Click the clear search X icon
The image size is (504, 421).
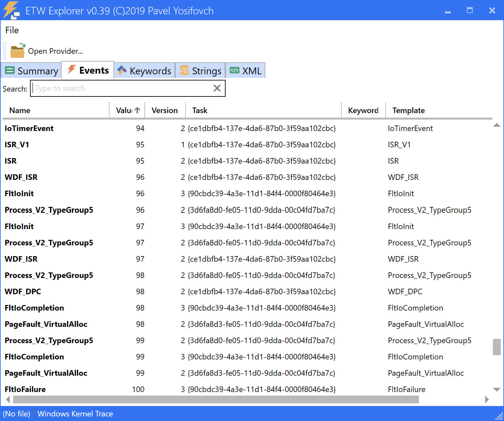click(x=217, y=88)
